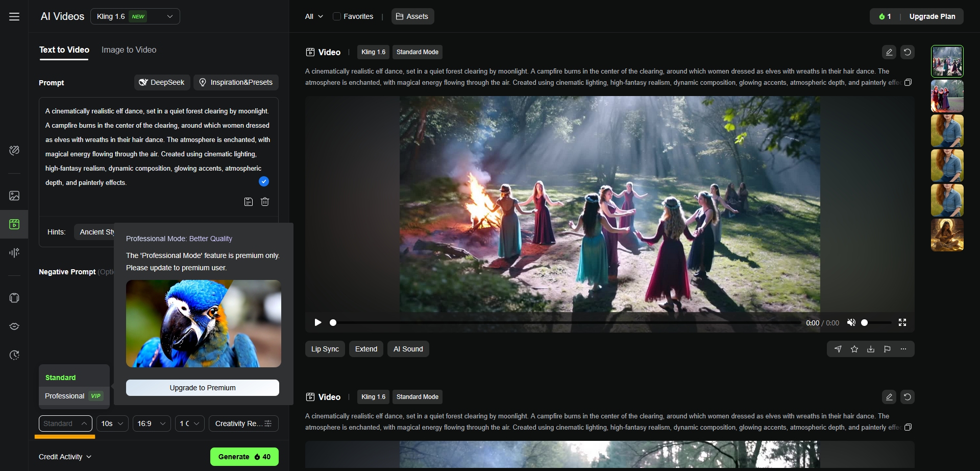Adjust the video volume slider
This screenshot has height=471, width=980.
(876, 323)
